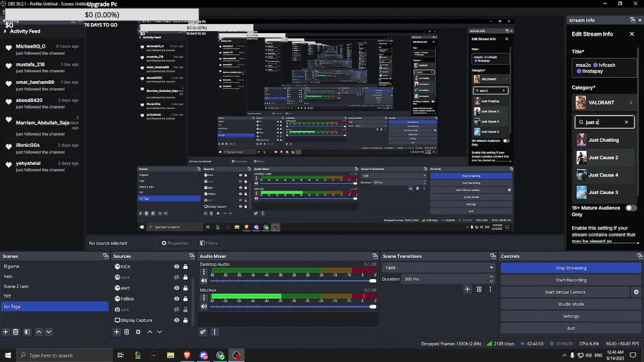Select the Scene 2 cam scene
This screenshot has width=644, height=362.
pyautogui.click(x=54, y=287)
